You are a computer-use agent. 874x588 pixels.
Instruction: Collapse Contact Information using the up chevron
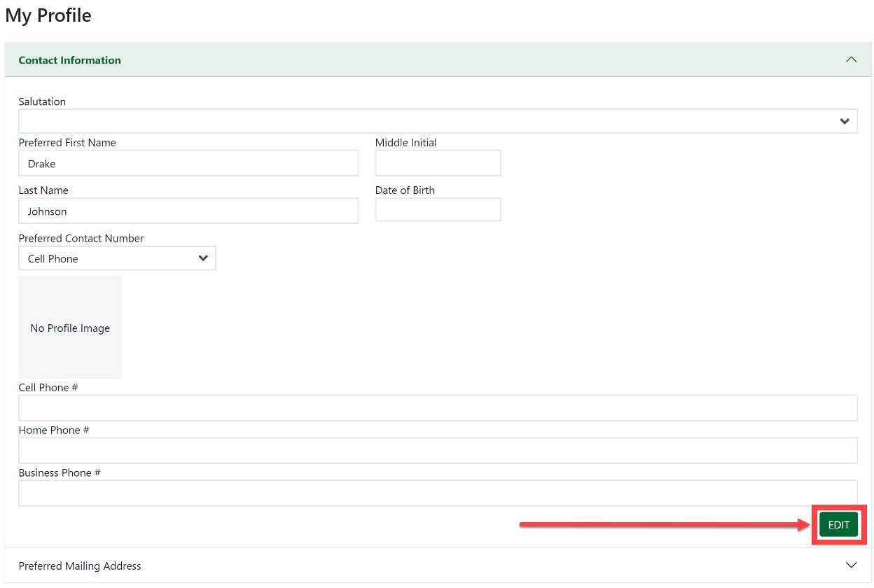pos(851,59)
